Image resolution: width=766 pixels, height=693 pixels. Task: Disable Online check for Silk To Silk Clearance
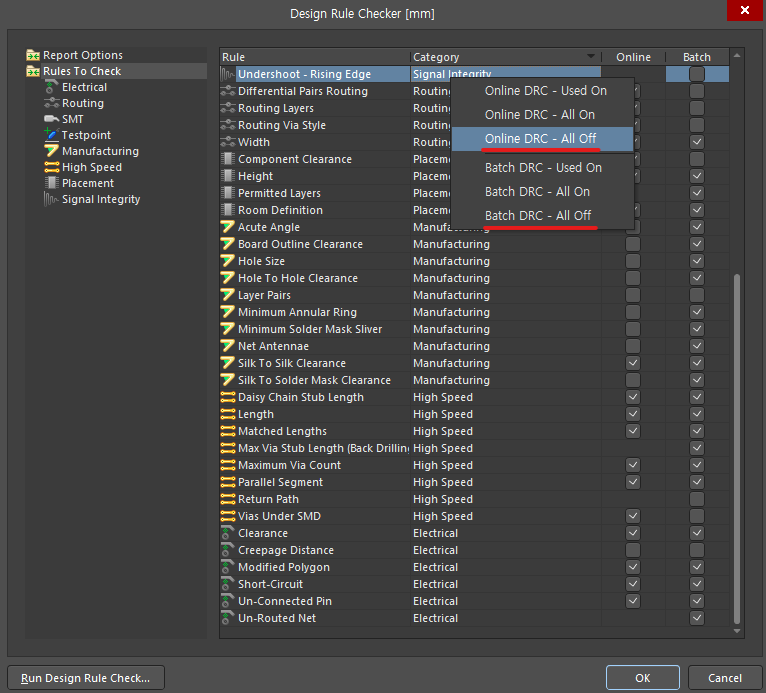(x=633, y=363)
